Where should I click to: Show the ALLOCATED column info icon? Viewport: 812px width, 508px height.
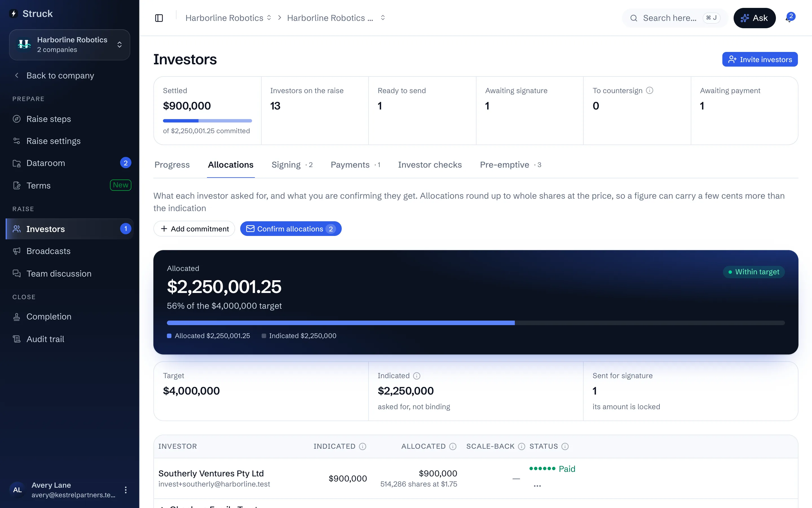pos(453,446)
